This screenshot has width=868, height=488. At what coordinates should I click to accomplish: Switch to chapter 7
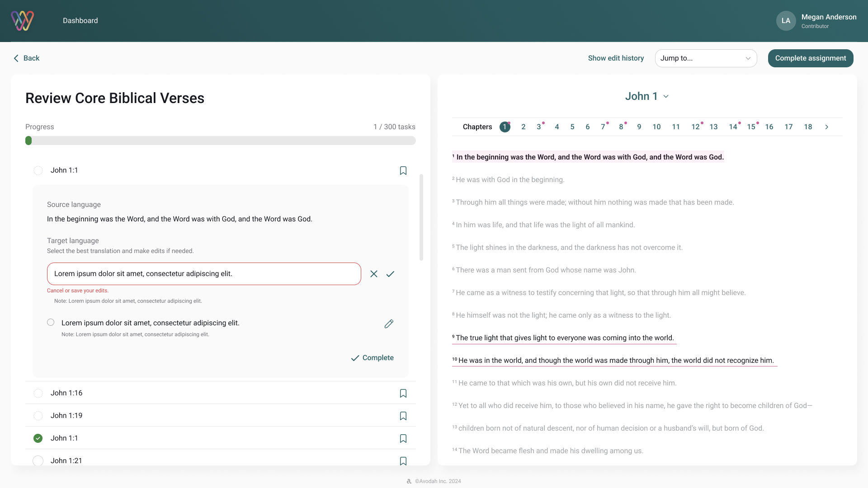coord(603,127)
